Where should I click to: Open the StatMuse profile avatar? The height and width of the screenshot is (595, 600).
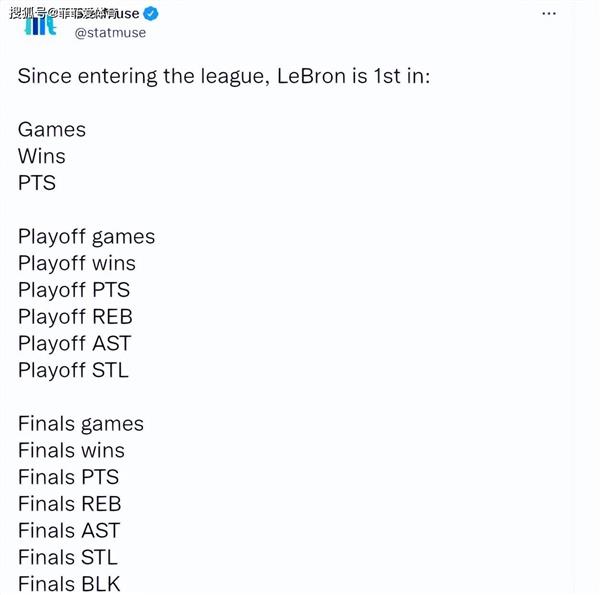40,23
